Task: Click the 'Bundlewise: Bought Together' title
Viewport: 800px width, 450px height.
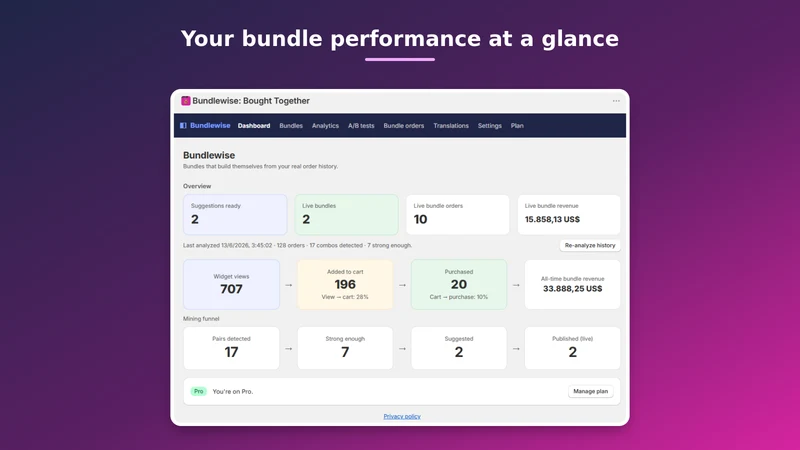Action: pyautogui.click(x=251, y=101)
